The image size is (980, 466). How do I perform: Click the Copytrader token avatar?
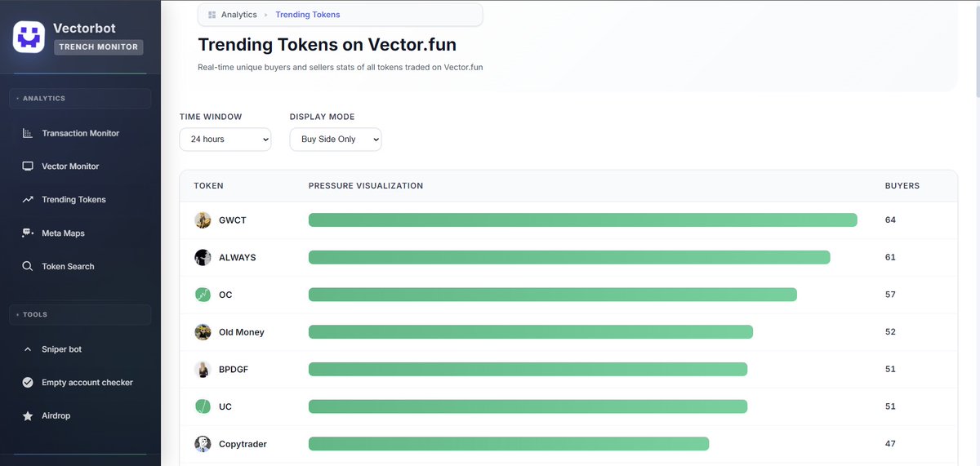[x=203, y=444]
